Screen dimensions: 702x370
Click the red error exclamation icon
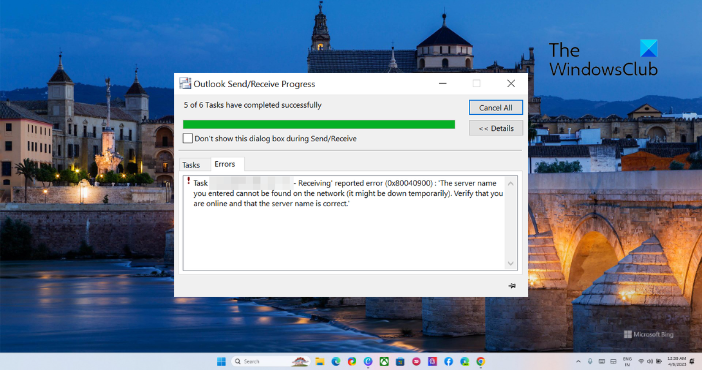tap(188, 181)
